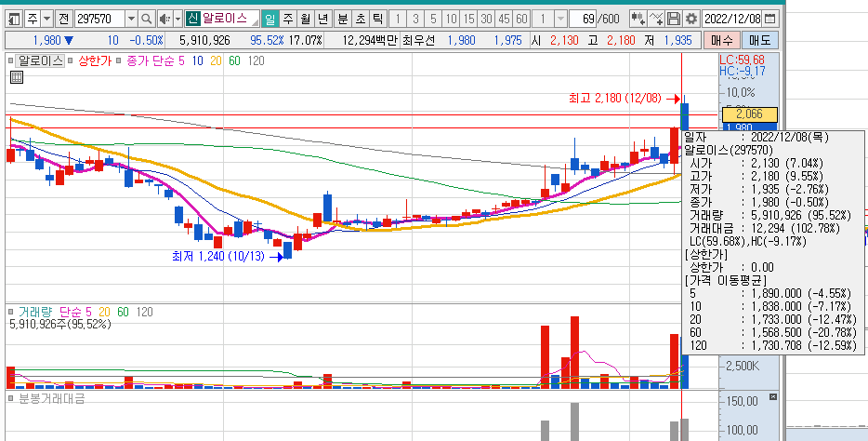Click the orange 20 price average legend number
868x441 pixels.
[x=216, y=61]
